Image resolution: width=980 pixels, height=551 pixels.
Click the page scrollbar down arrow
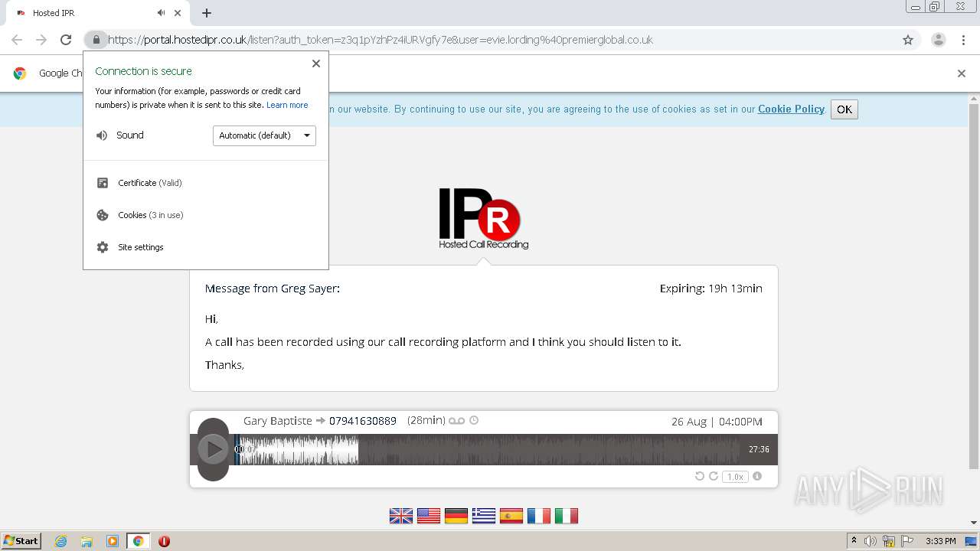pyautogui.click(x=974, y=523)
